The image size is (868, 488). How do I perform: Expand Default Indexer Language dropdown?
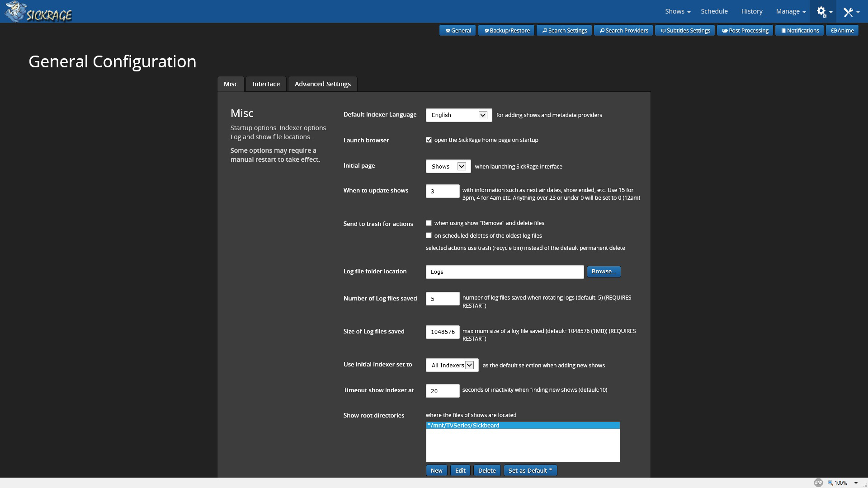458,115
